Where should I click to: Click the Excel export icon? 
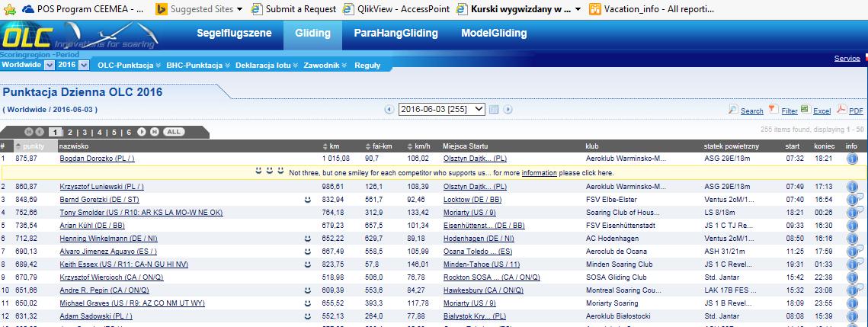(805, 109)
